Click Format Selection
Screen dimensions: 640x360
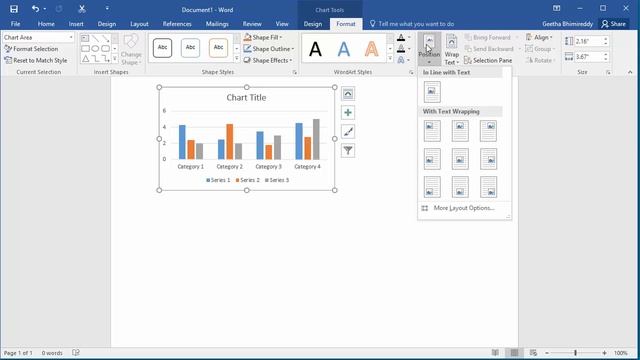31,49
